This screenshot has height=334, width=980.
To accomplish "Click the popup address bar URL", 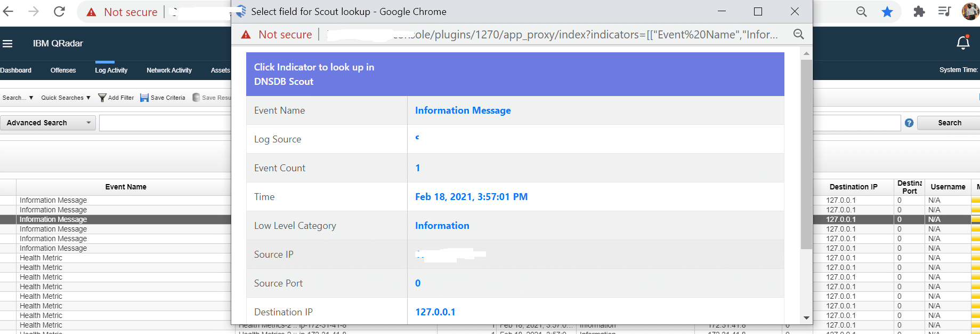I will (x=553, y=35).
